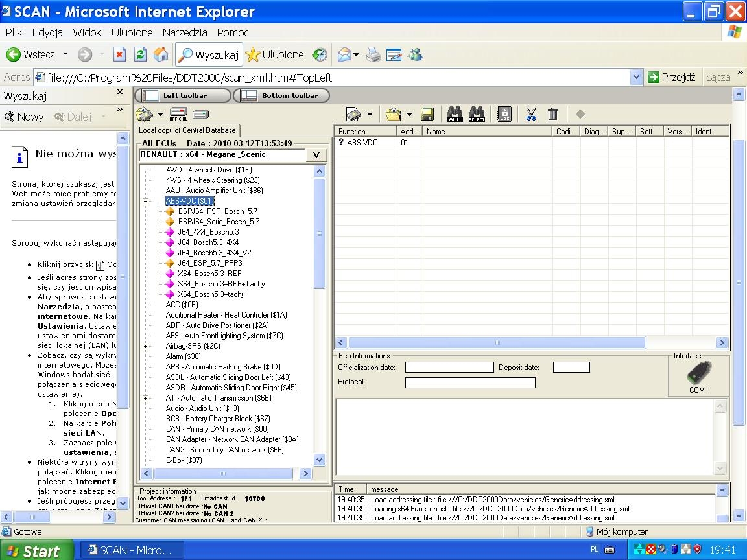Click the scissors cut icon

(531, 115)
